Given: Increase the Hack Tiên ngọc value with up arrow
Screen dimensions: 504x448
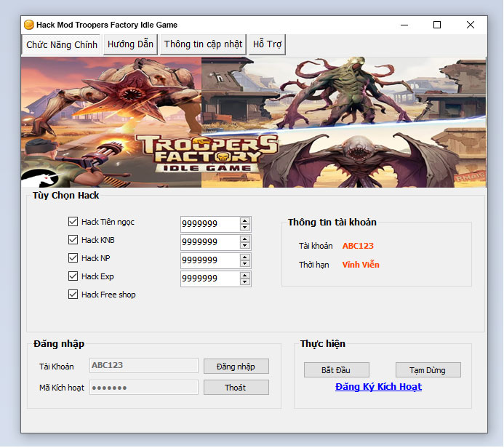Looking at the screenshot, I should pos(245,221).
